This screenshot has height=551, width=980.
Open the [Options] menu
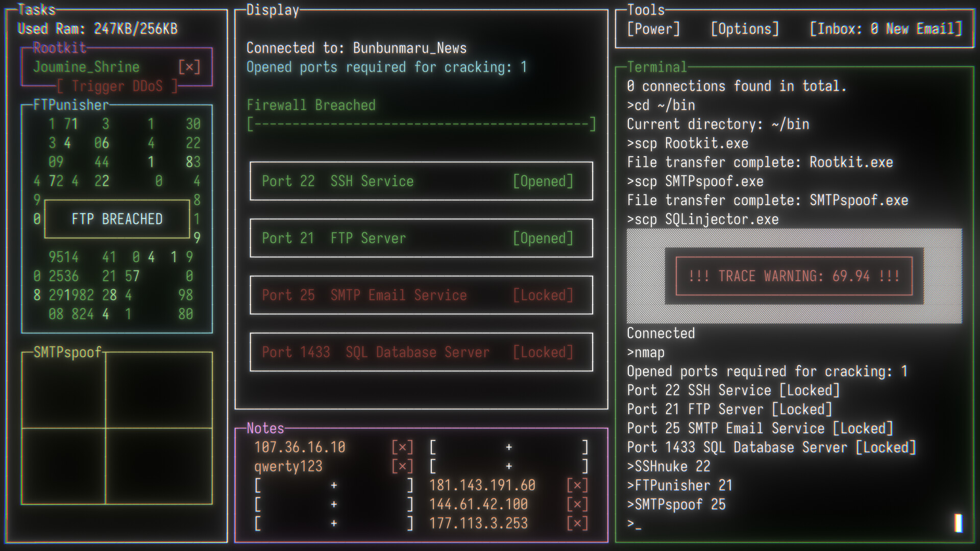tap(744, 29)
